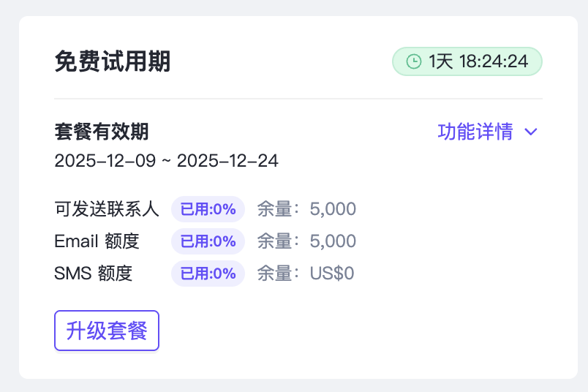Viewport: 588px width, 392px height.
Task: Click the 18:24:24 countdown time text
Action: (494, 61)
